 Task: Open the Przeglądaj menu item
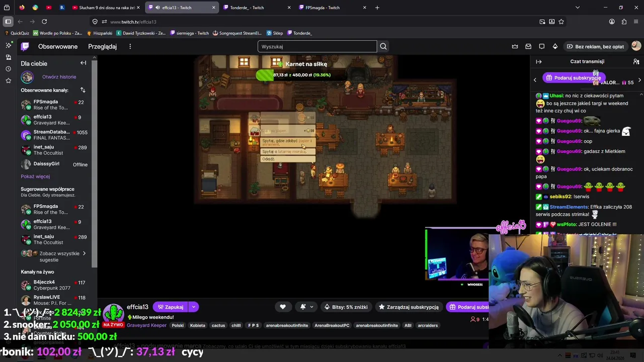[102, 46]
